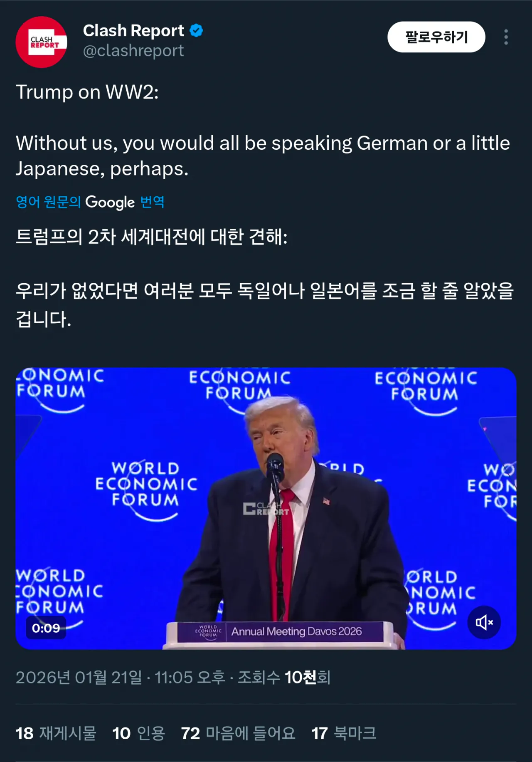Click the 영어 원문의 translation link

(48, 202)
